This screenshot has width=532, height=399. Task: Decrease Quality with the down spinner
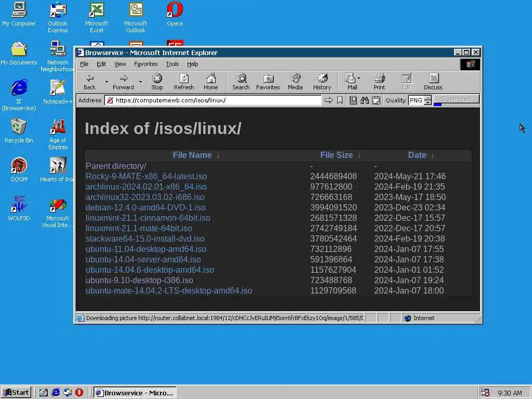click(428, 102)
